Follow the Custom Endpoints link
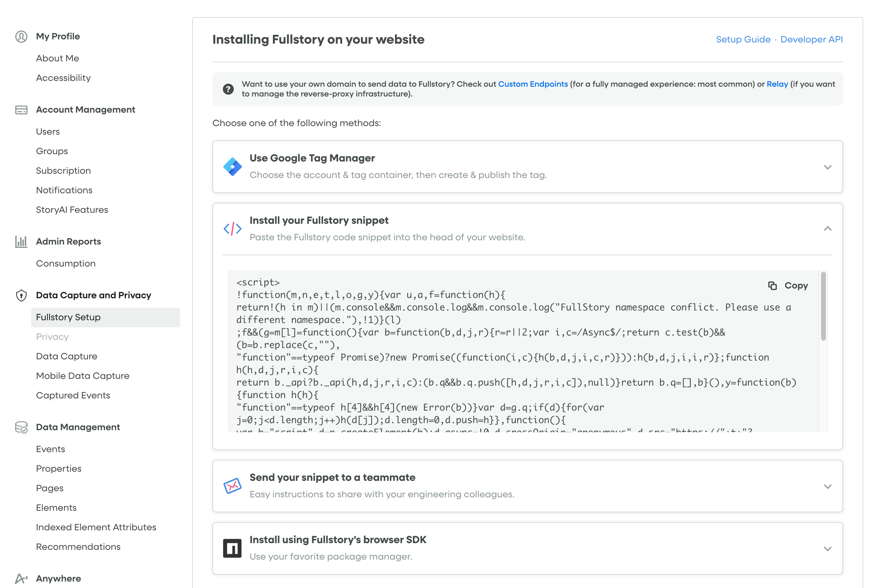This screenshot has height=588, width=876. 533,84
